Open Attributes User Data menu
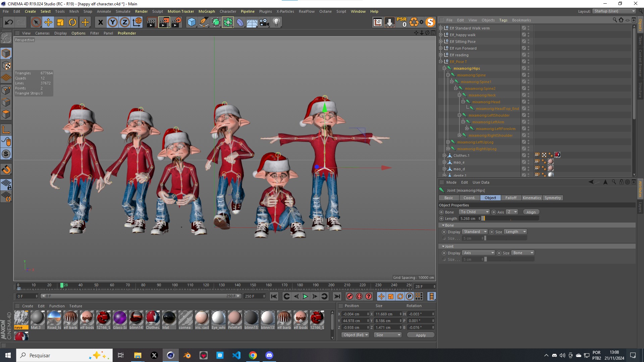 (x=481, y=182)
